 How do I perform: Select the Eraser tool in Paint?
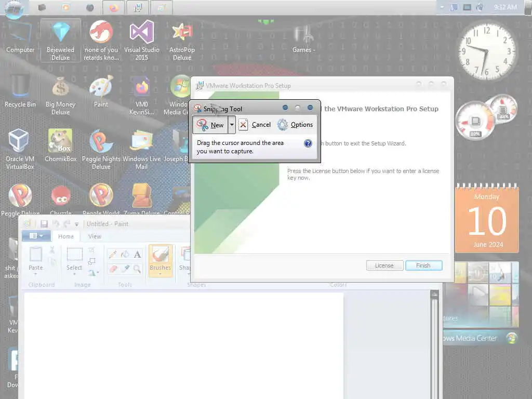(x=113, y=269)
